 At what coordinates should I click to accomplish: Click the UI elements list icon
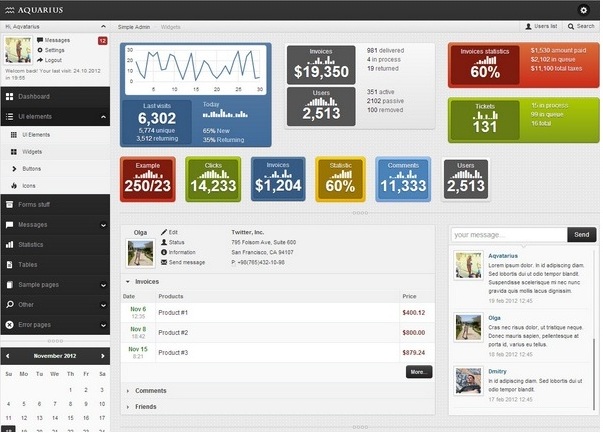point(10,117)
